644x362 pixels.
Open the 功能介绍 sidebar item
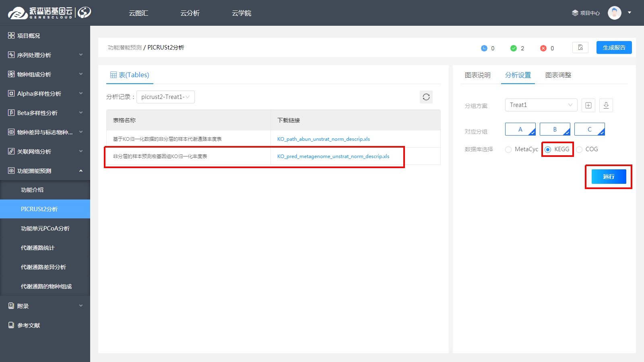[45, 190]
